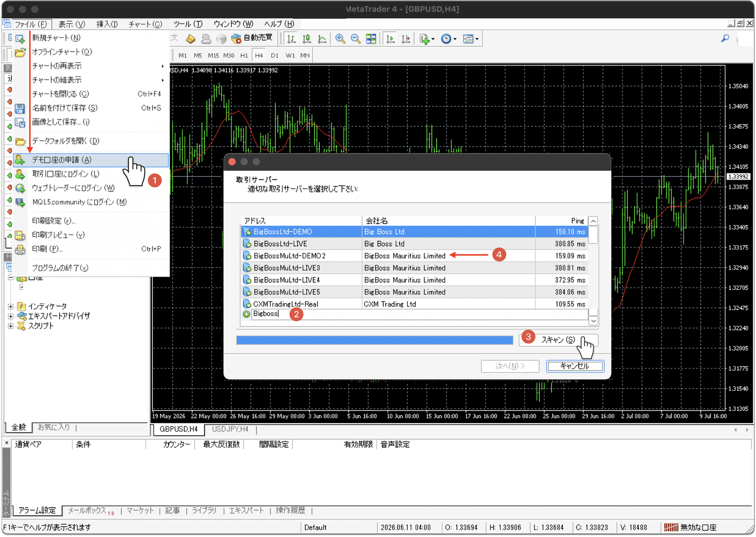
Task: Zoom out of the chart
Action: click(355, 39)
